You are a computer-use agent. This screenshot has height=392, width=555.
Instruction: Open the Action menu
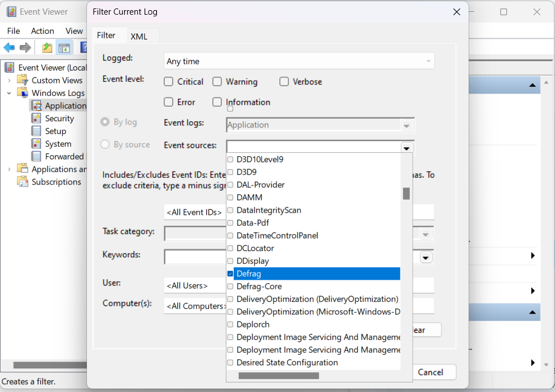[42, 31]
